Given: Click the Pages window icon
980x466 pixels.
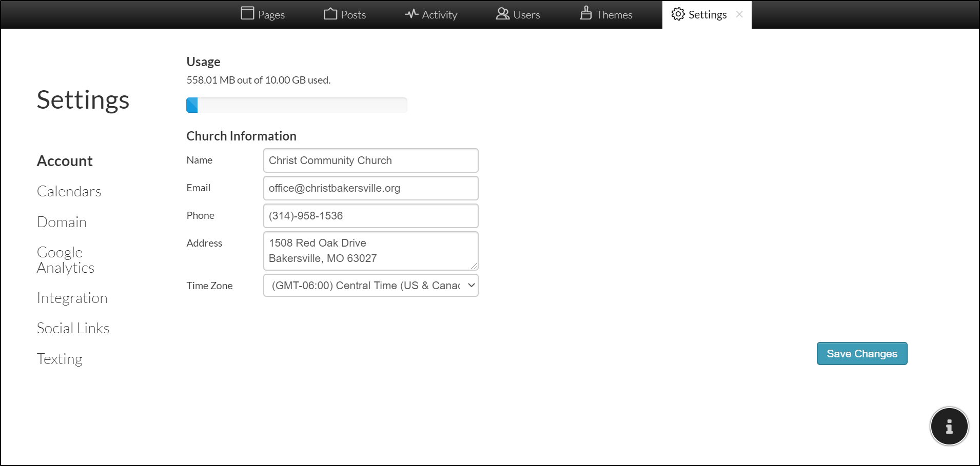Looking at the screenshot, I should click(x=247, y=13).
